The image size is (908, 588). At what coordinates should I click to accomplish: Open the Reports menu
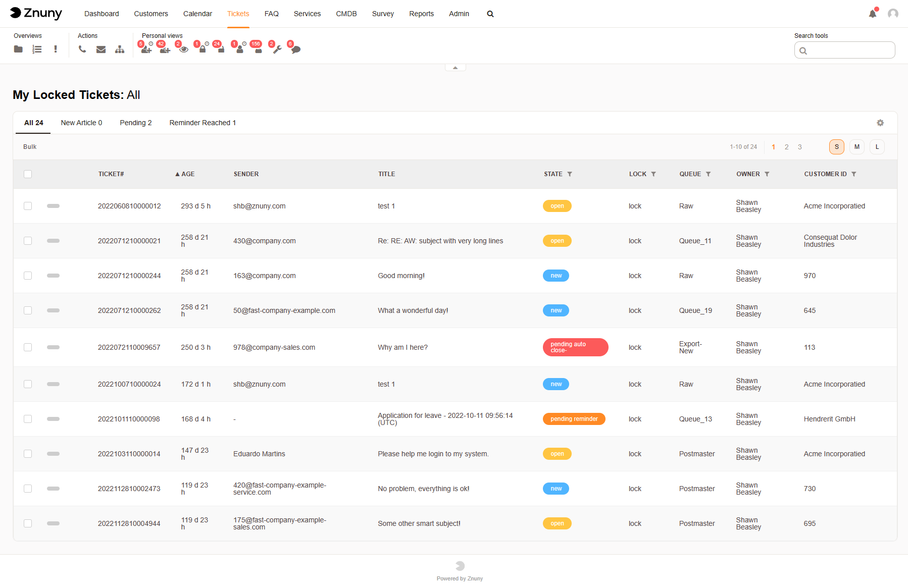pos(421,14)
